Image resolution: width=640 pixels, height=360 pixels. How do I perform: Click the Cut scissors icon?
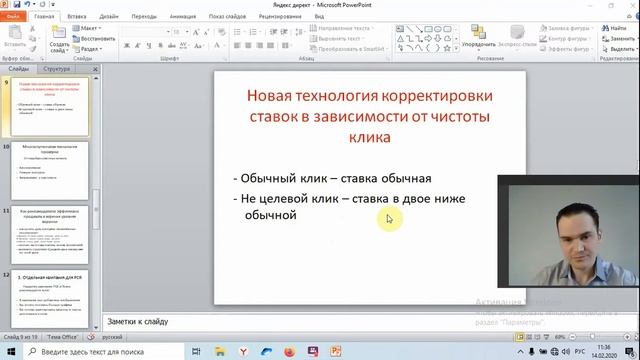32,29
